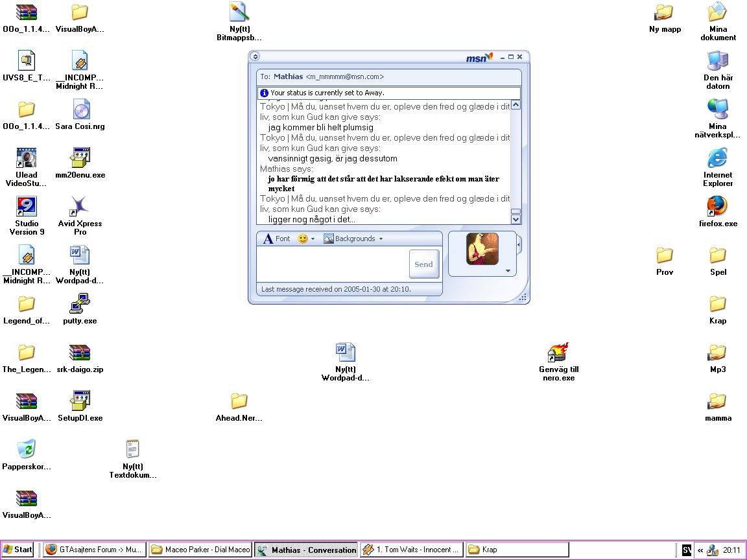The height and width of the screenshot is (560, 747).
Task: Select the Ulead VideoStudio shortcut icon
Action: point(26,167)
